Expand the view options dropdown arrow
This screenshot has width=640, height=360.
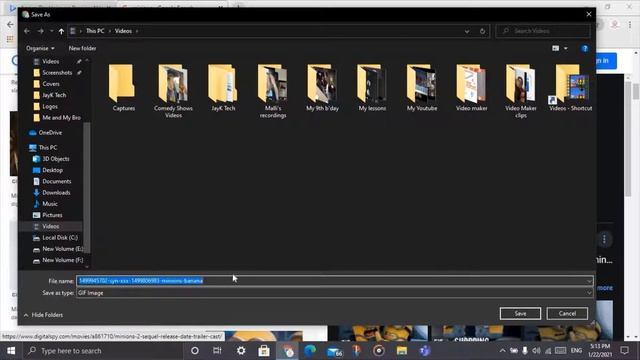point(566,48)
